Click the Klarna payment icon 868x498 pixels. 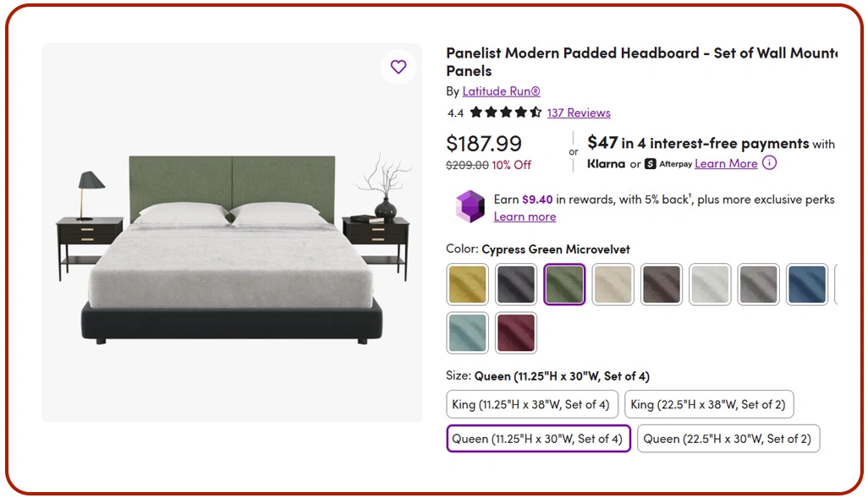coord(606,164)
